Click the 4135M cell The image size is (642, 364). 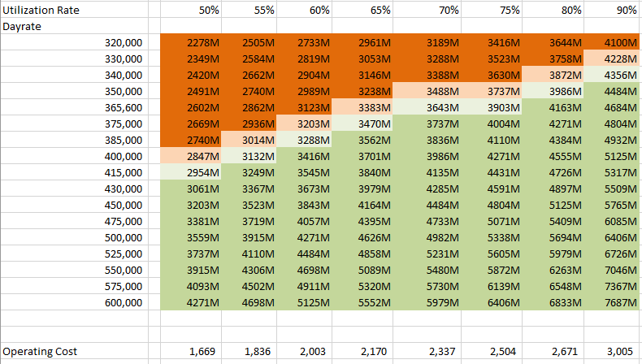pos(427,172)
